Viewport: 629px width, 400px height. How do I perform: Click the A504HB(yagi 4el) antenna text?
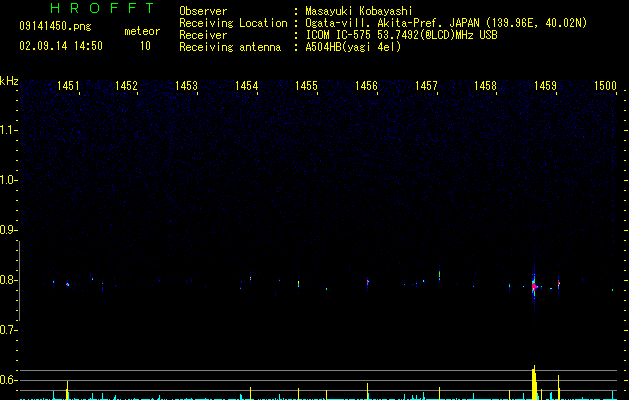tap(353, 47)
